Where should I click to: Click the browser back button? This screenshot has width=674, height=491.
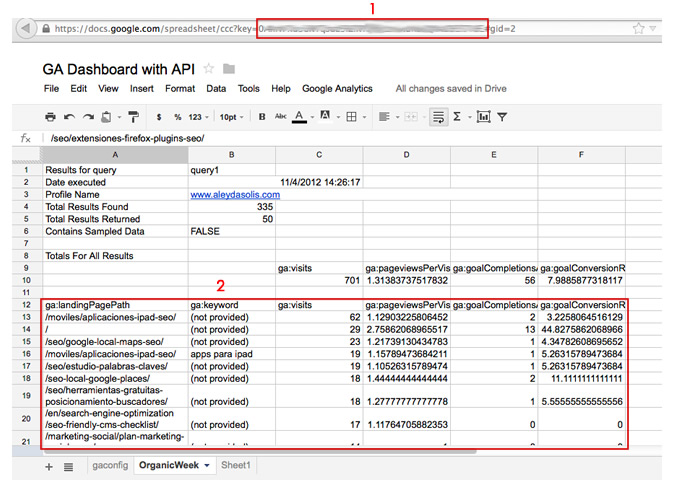[x=26, y=28]
